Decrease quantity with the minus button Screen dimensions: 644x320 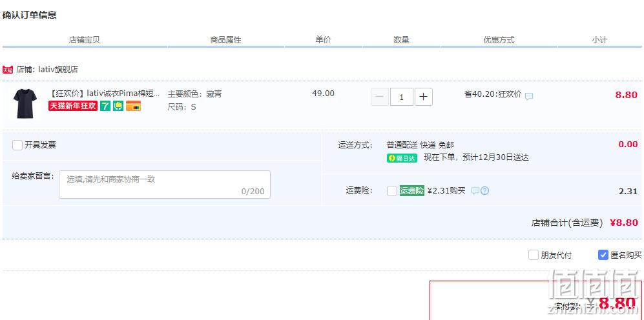click(380, 97)
